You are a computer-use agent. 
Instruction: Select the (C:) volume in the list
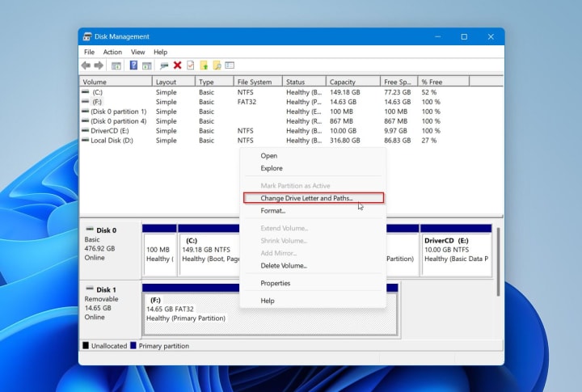pyautogui.click(x=97, y=92)
